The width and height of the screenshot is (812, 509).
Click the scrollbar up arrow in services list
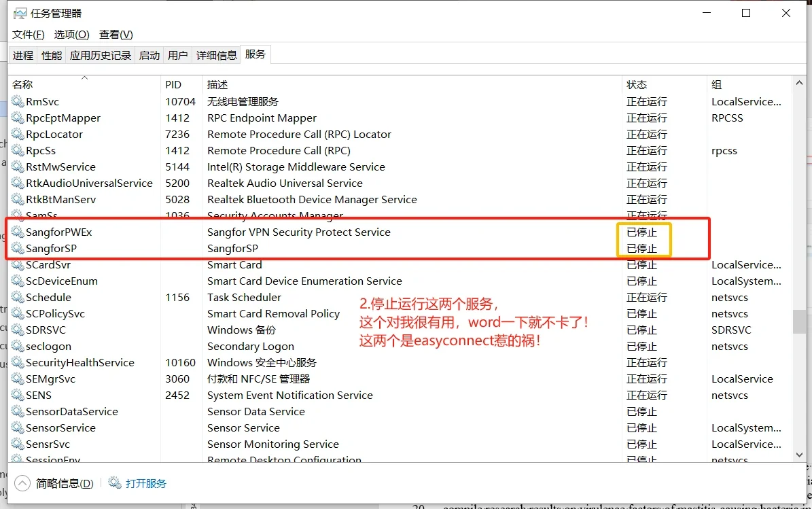click(799, 83)
